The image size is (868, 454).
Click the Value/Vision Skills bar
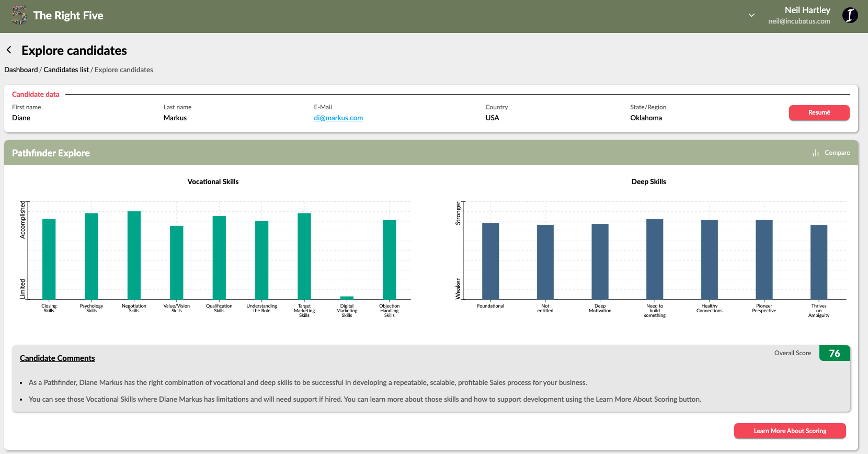point(177,263)
